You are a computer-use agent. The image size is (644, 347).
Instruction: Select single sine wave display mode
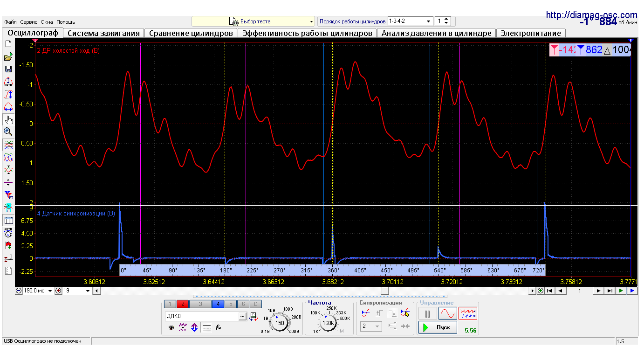(447, 313)
